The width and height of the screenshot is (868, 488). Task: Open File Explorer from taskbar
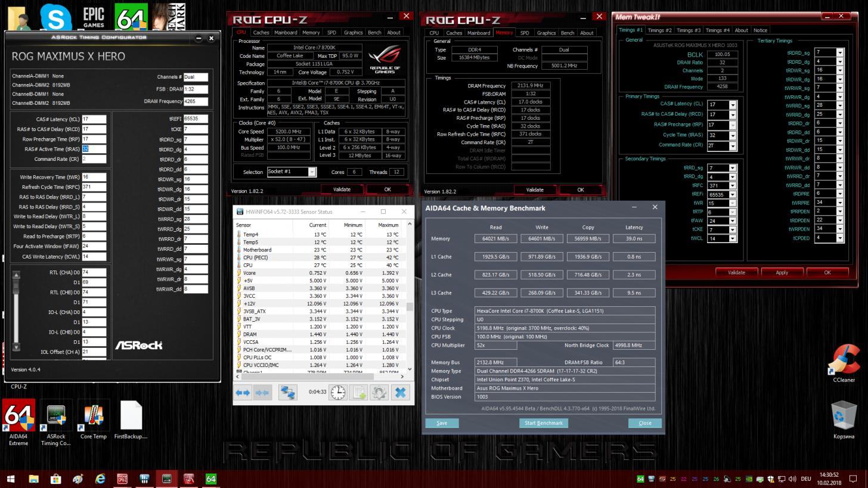33,479
